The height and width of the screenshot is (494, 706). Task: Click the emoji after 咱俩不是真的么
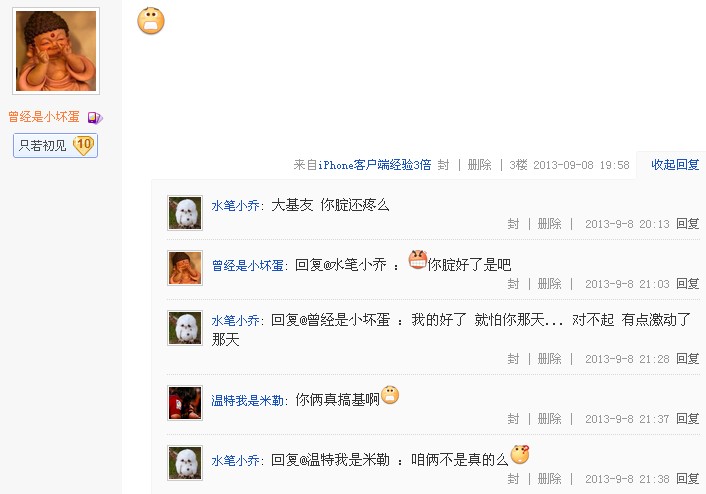click(x=520, y=455)
